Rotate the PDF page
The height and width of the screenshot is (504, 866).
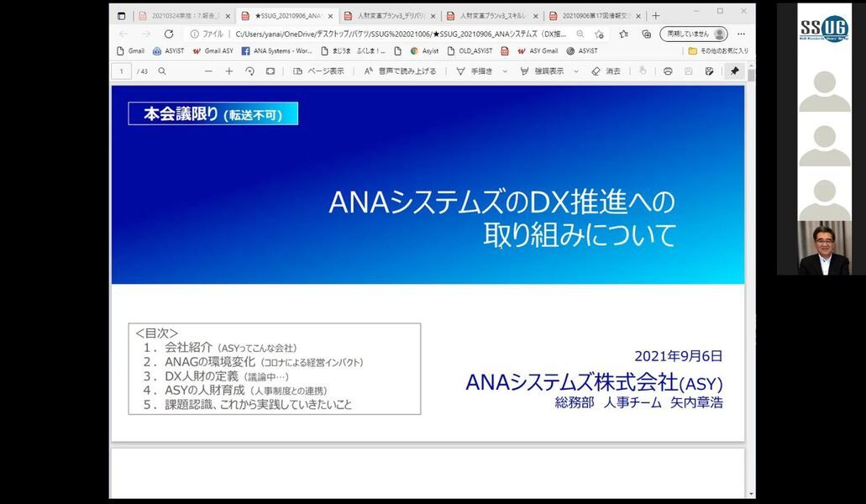tap(249, 71)
